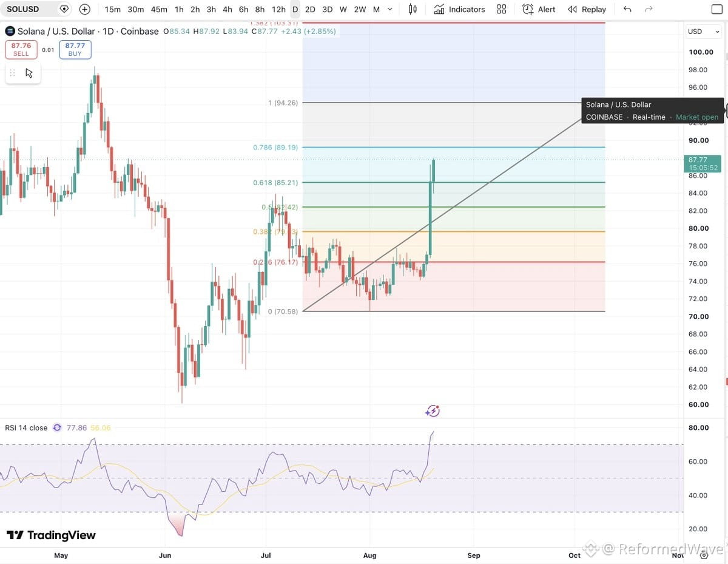Screen dimensions: 728x564
Task: Click the layout setup square icon
Action: (716, 9)
